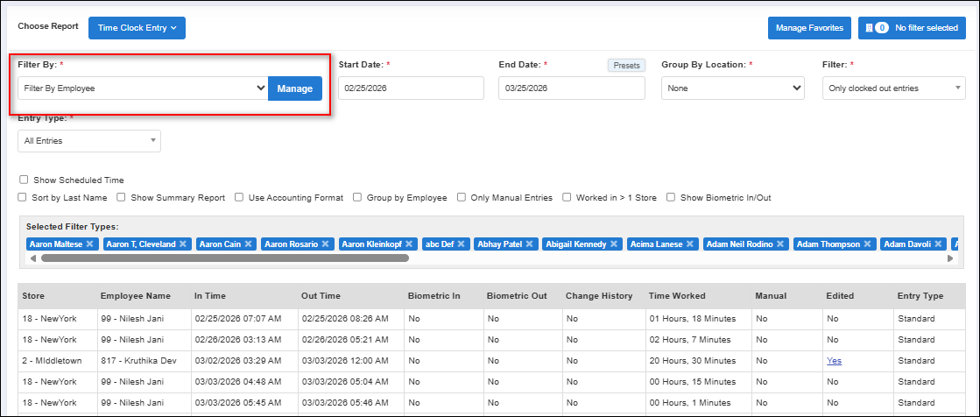Click the Start Date input field

coord(411,88)
